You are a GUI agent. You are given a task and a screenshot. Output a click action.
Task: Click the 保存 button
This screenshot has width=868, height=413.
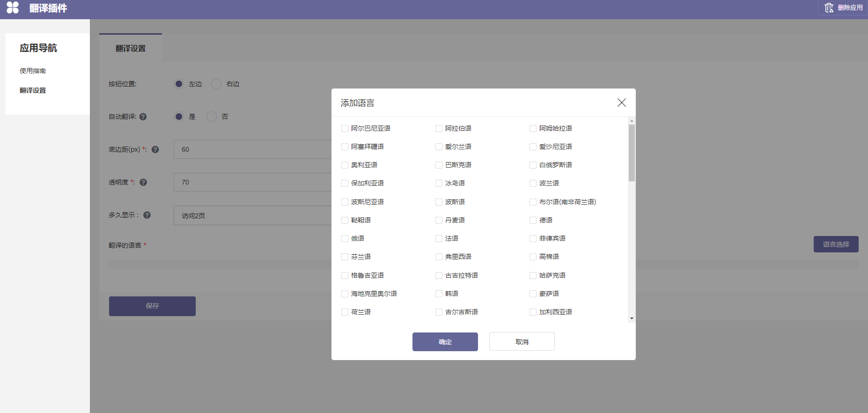[x=152, y=306]
